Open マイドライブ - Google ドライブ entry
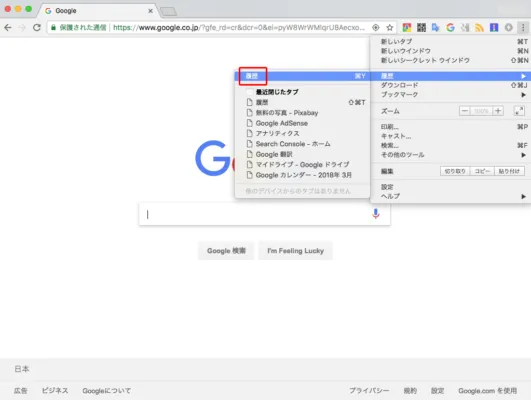Screen dimensions: 531x400 point(302,164)
